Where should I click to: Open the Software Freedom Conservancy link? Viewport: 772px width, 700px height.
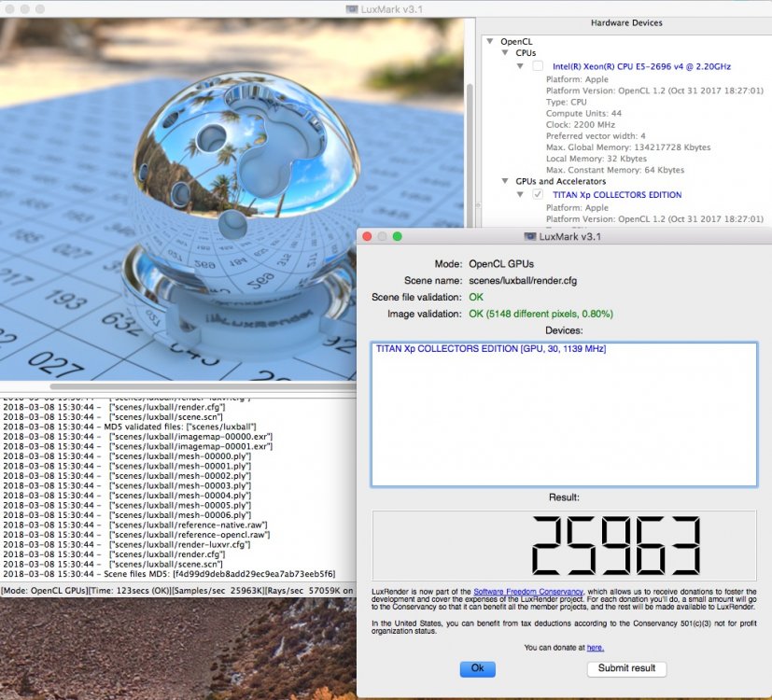528,592
